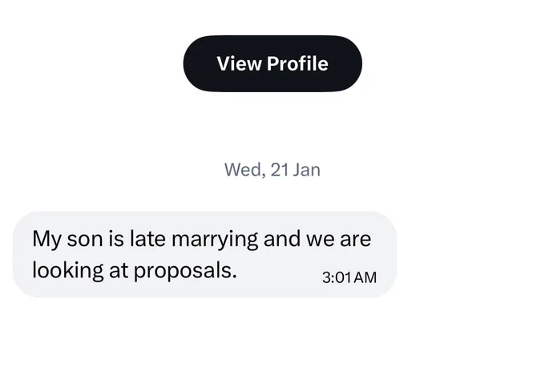Click the Wed, 21 Jan date separator
Image resolution: width=545 pixels, height=392 pixels.
coord(272,170)
